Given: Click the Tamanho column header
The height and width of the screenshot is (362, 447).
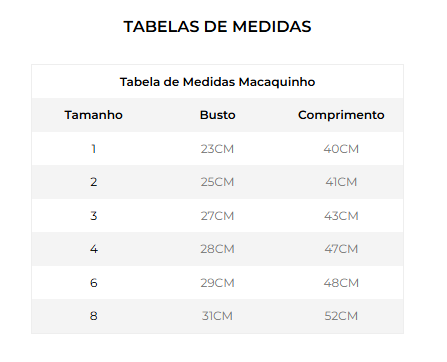Looking at the screenshot, I should tap(94, 115).
